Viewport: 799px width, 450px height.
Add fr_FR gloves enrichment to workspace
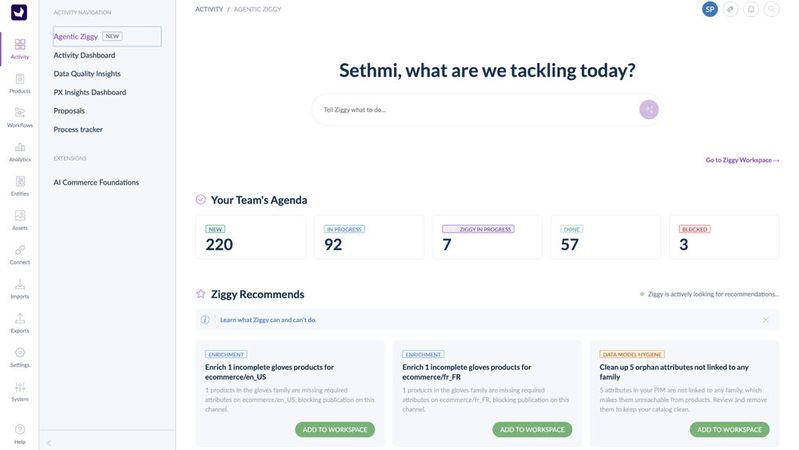pyautogui.click(x=532, y=430)
